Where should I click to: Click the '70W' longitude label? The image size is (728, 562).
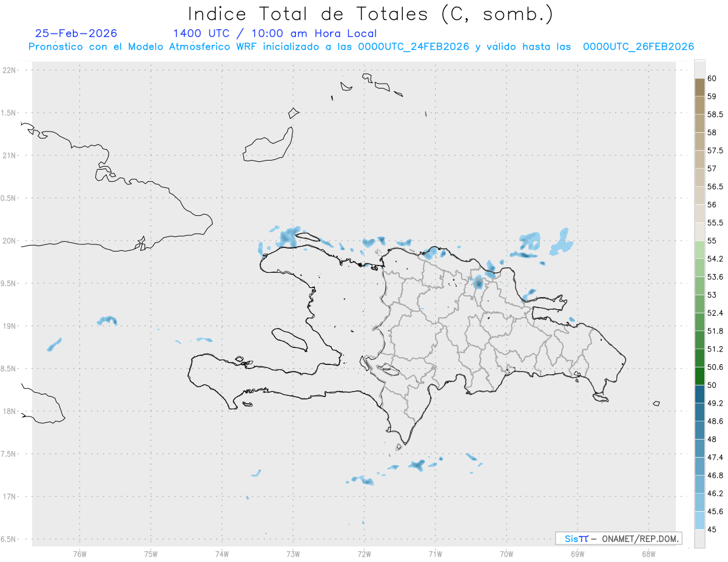507,554
